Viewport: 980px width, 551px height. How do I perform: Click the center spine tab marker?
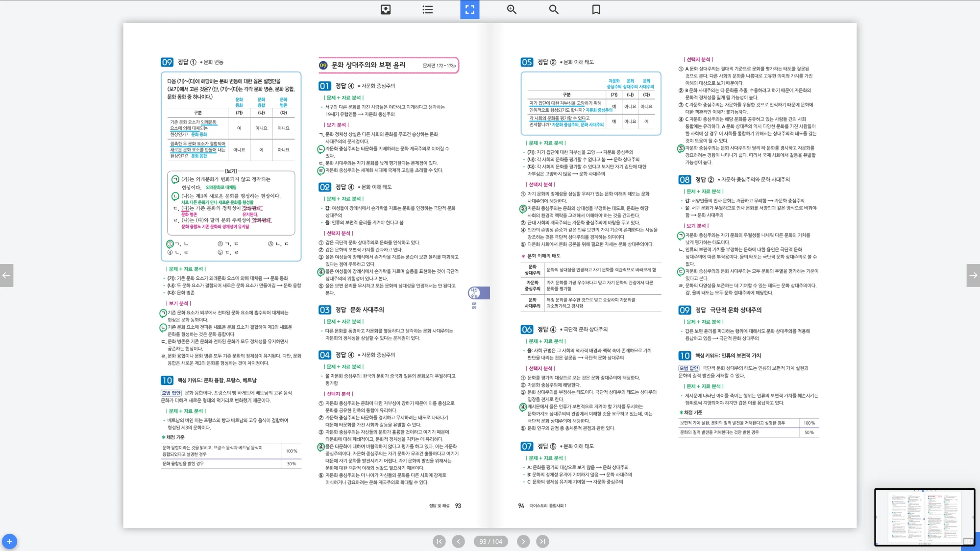tap(478, 293)
